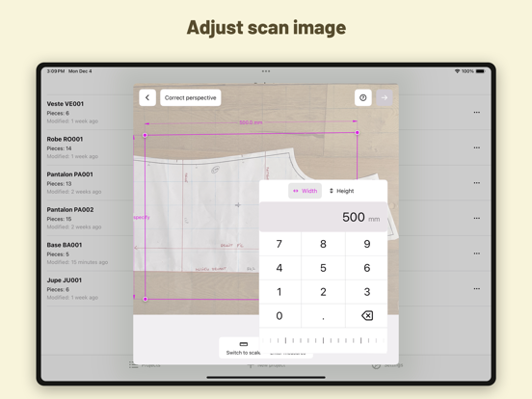Tap keypad digit 3
The image size is (532, 399).
coord(367,292)
